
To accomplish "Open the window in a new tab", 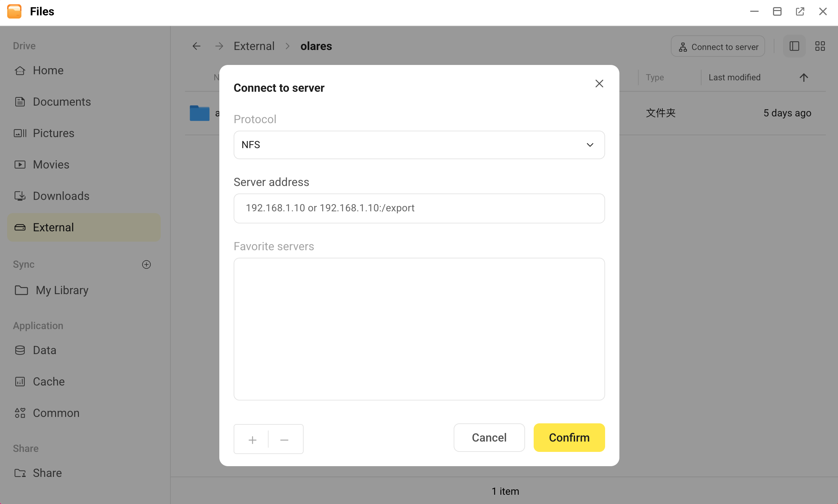I will click(800, 11).
